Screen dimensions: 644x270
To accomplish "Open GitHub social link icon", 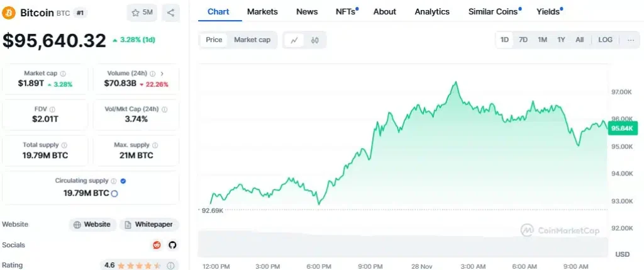I will tap(172, 245).
